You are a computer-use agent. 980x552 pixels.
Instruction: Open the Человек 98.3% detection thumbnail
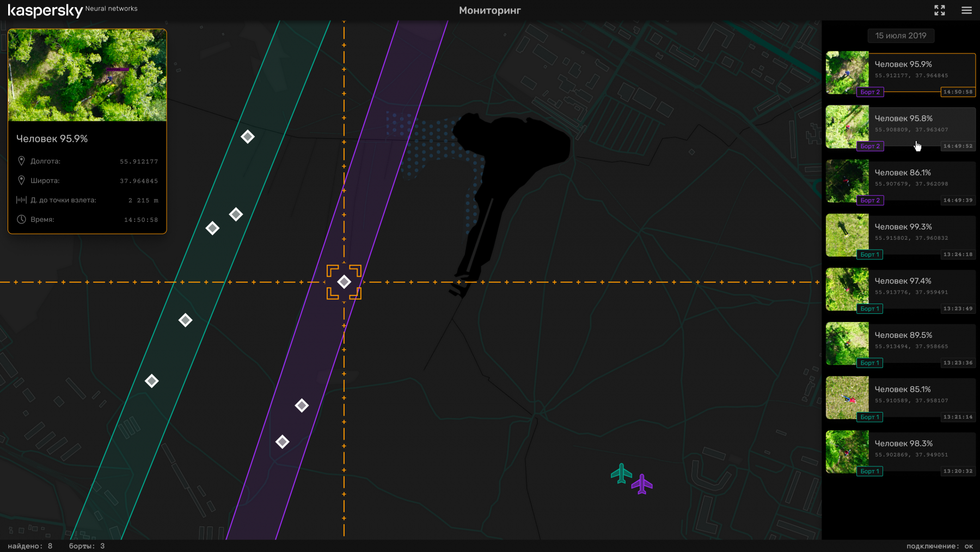(x=847, y=452)
